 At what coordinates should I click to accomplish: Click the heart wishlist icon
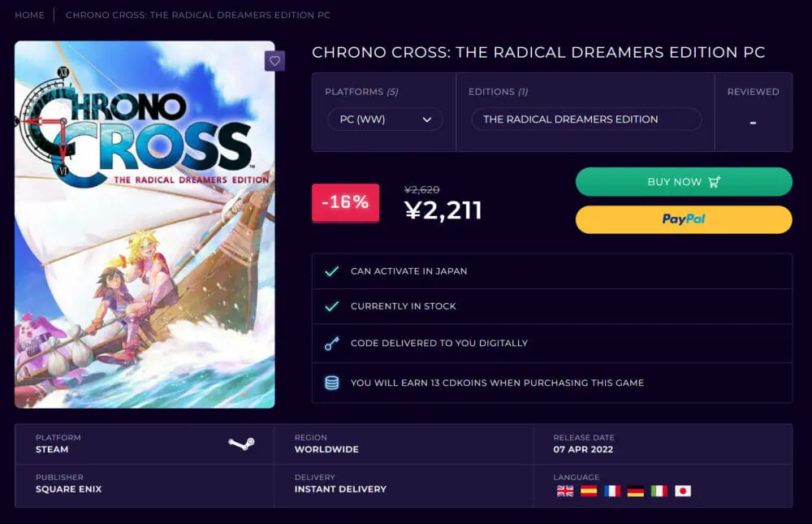[274, 61]
